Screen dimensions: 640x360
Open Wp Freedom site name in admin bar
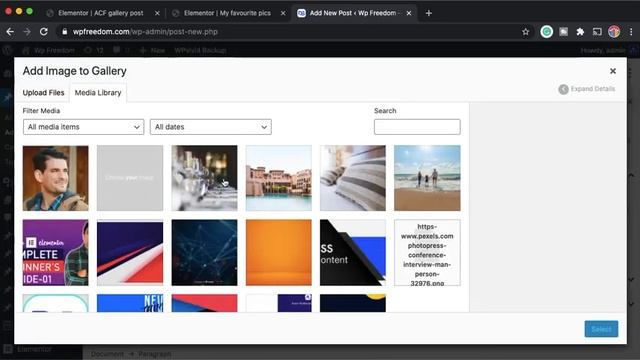(x=49, y=51)
